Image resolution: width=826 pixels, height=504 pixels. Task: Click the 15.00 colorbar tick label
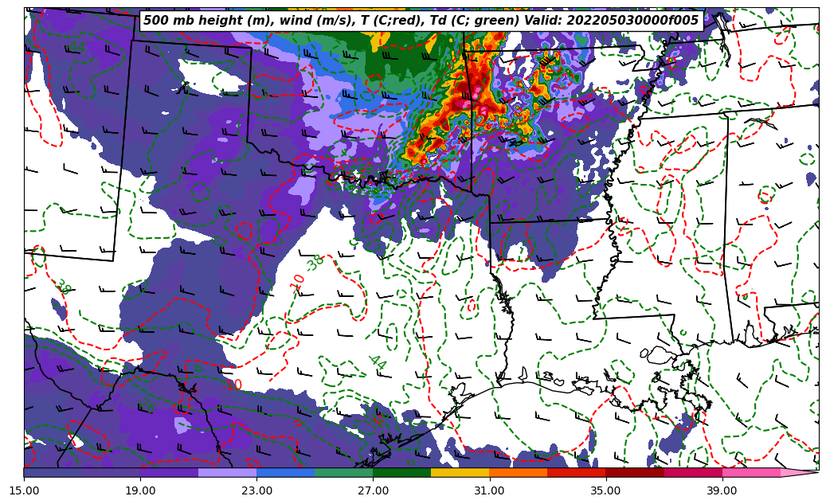click(24, 490)
